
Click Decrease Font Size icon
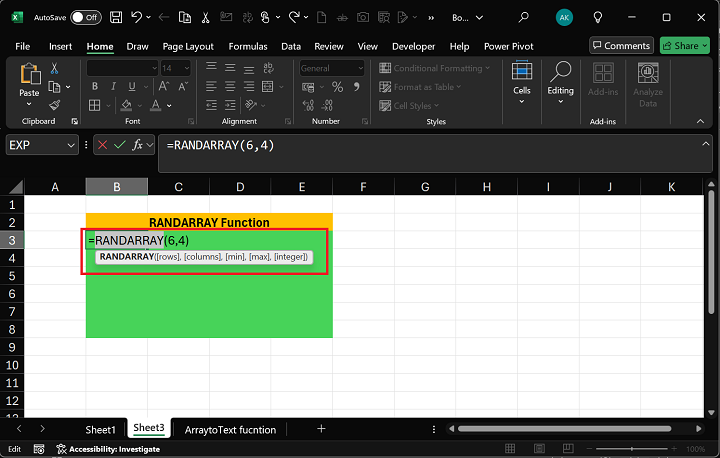pyautogui.click(x=183, y=86)
